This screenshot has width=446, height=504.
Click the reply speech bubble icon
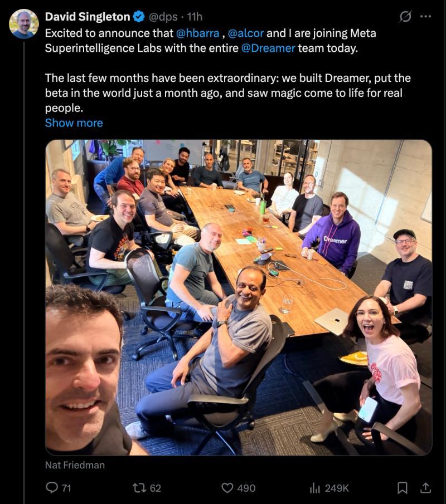click(x=51, y=488)
